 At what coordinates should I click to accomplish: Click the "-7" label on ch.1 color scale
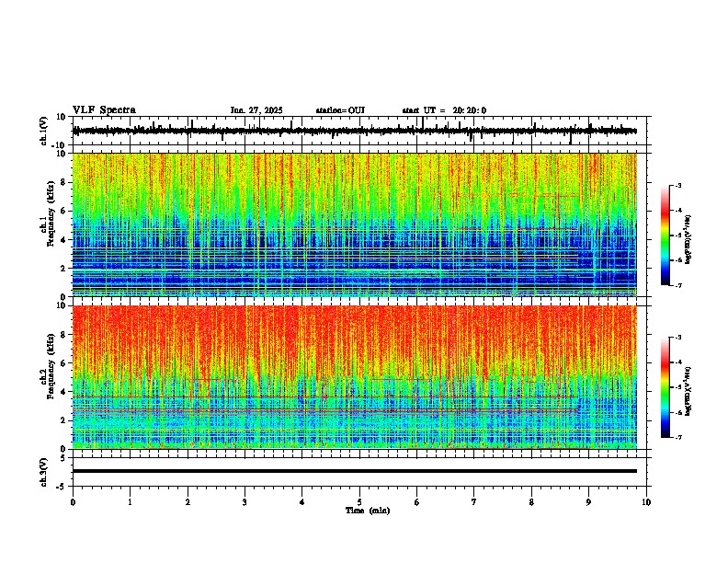coord(677,285)
